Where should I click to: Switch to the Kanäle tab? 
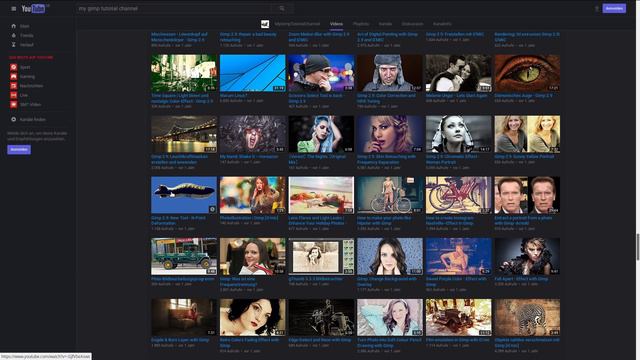(x=385, y=24)
